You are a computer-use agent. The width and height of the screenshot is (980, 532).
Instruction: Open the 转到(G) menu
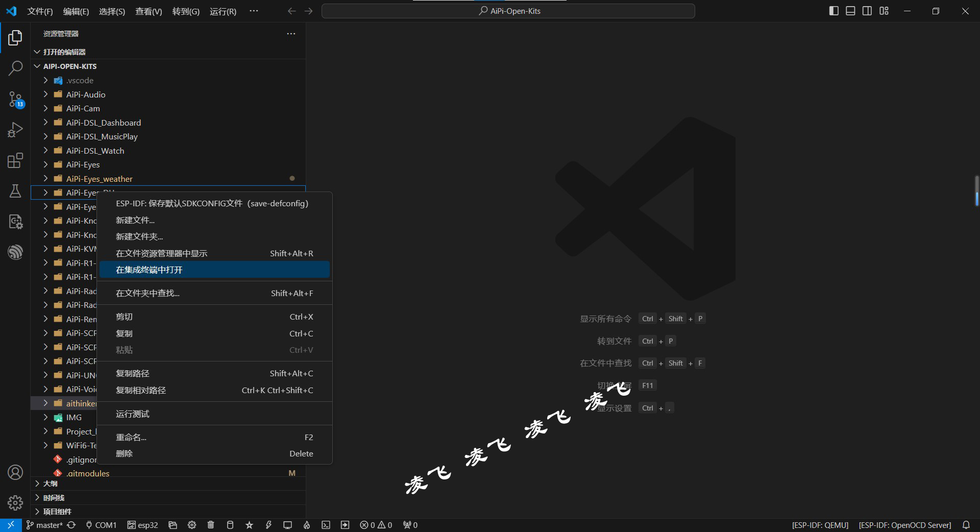click(186, 11)
